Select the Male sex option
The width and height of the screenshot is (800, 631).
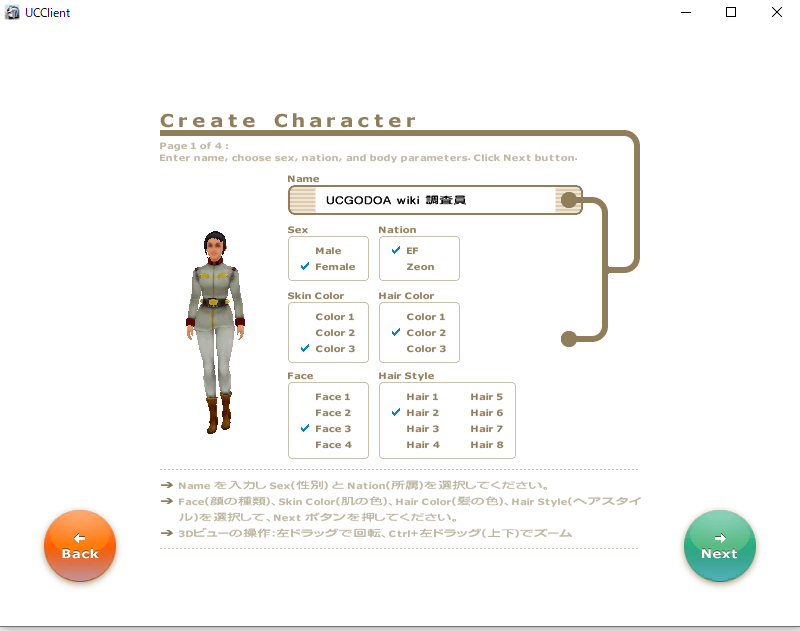328,250
